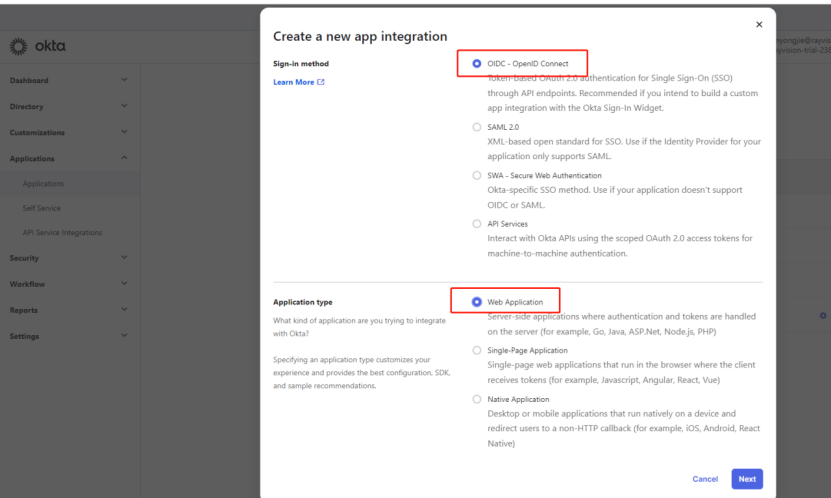Screen dimensions: 831x498
Task: Click the Next button
Action: pyautogui.click(x=747, y=479)
